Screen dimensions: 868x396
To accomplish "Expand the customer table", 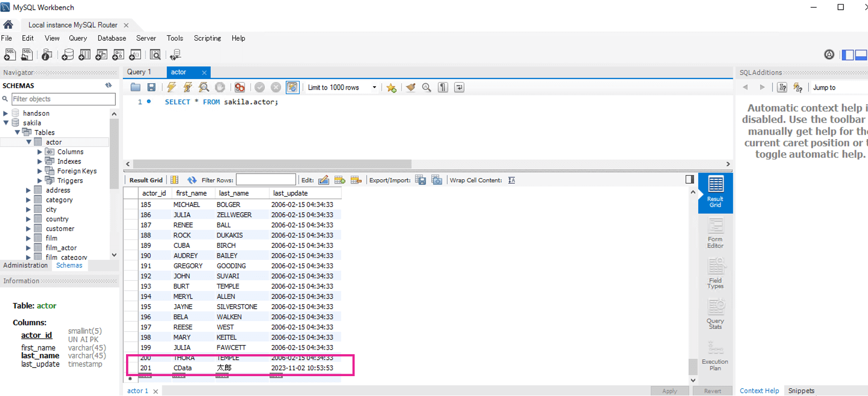I will click(29, 229).
